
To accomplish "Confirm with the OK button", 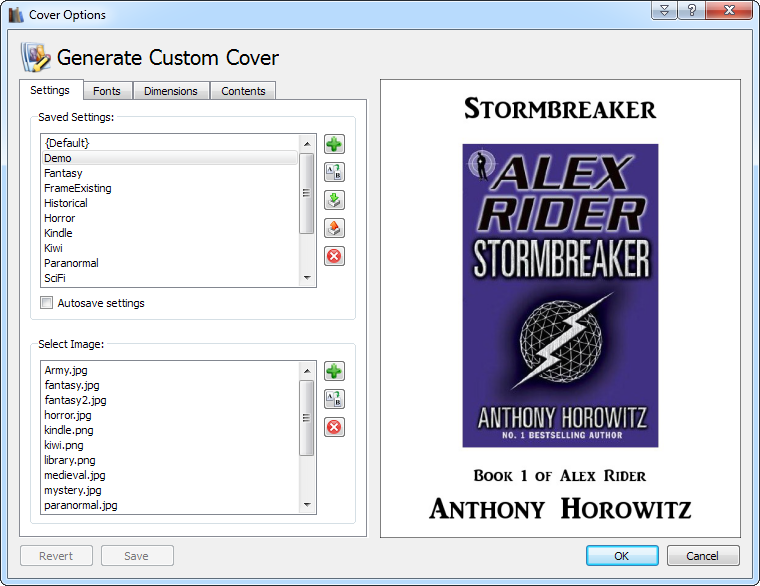I will [x=622, y=555].
